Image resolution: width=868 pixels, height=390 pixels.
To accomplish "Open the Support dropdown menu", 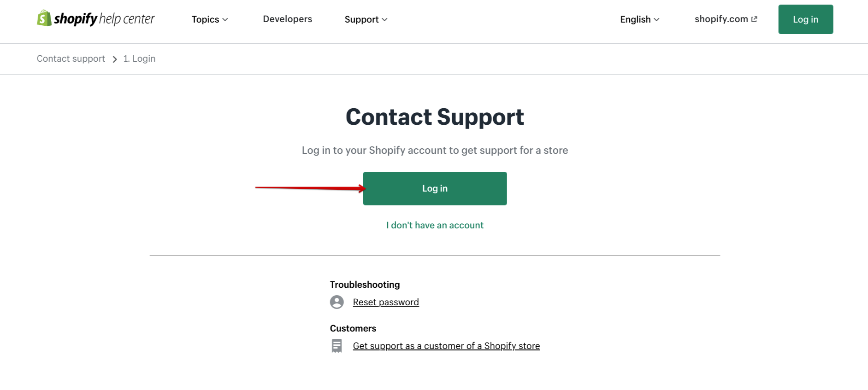I will pyautogui.click(x=366, y=19).
